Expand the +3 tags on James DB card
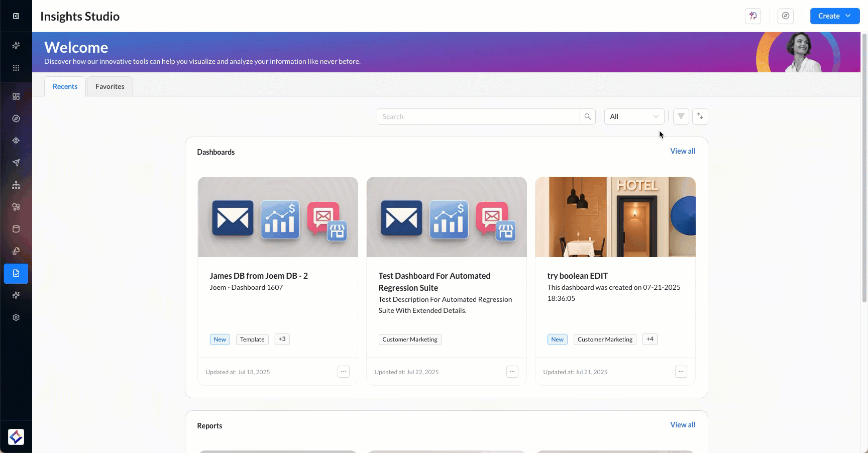 tap(282, 339)
